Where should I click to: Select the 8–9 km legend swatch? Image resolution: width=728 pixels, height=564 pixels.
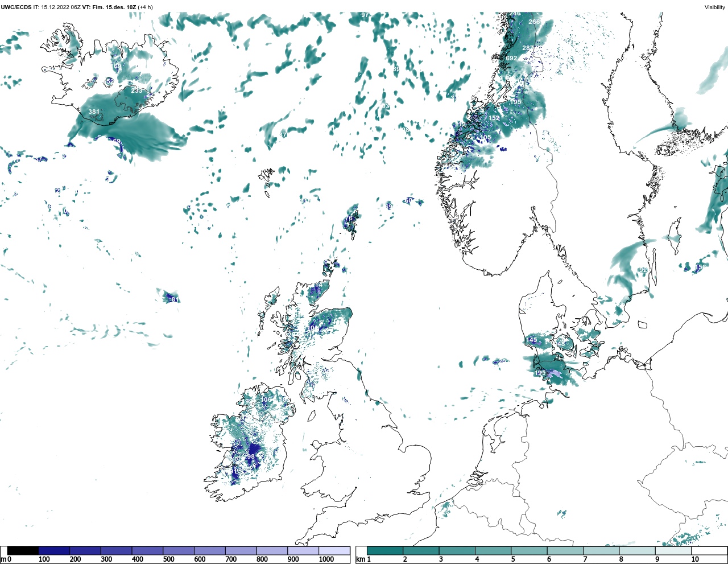point(637,550)
